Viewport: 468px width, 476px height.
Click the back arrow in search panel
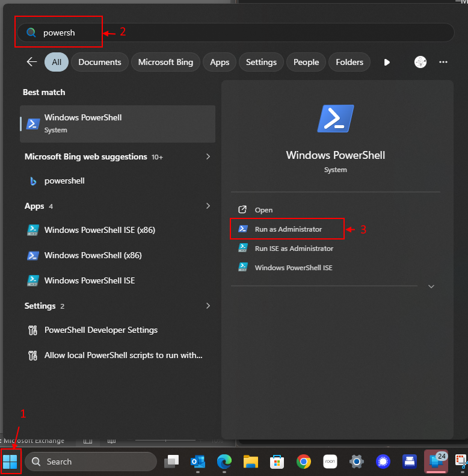pyautogui.click(x=32, y=62)
